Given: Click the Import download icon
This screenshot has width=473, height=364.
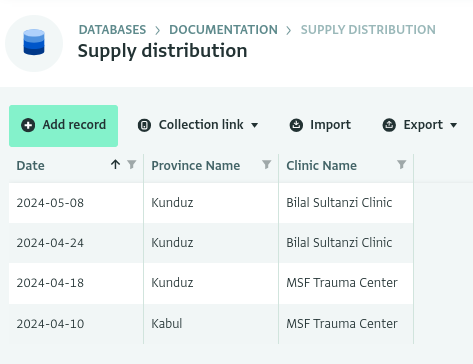Looking at the screenshot, I should [x=296, y=125].
